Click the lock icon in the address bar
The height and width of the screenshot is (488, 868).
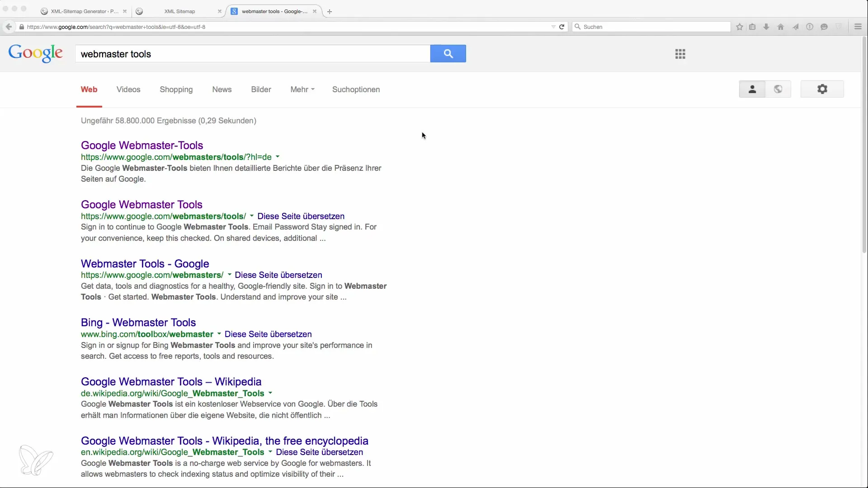pyautogui.click(x=21, y=27)
